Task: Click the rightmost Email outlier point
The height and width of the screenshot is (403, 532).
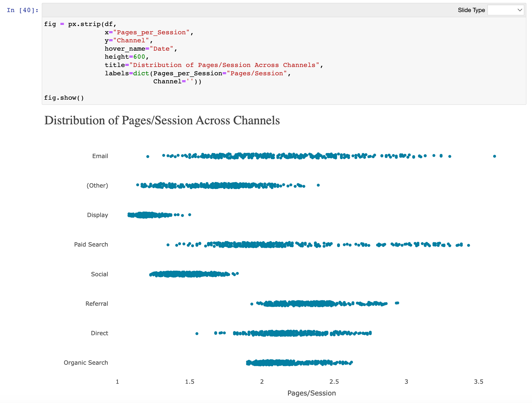Action: pos(494,156)
